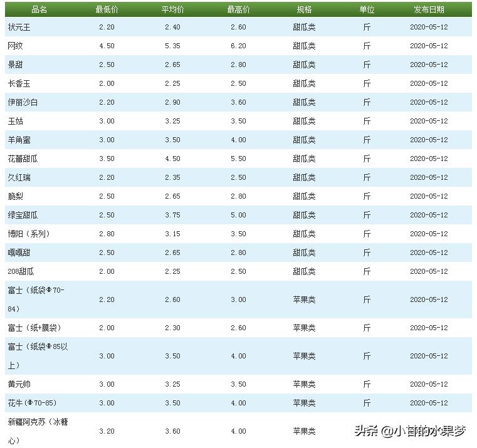Click the 网纹 product row name
The height and width of the screenshot is (448, 477).
pos(15,46)
